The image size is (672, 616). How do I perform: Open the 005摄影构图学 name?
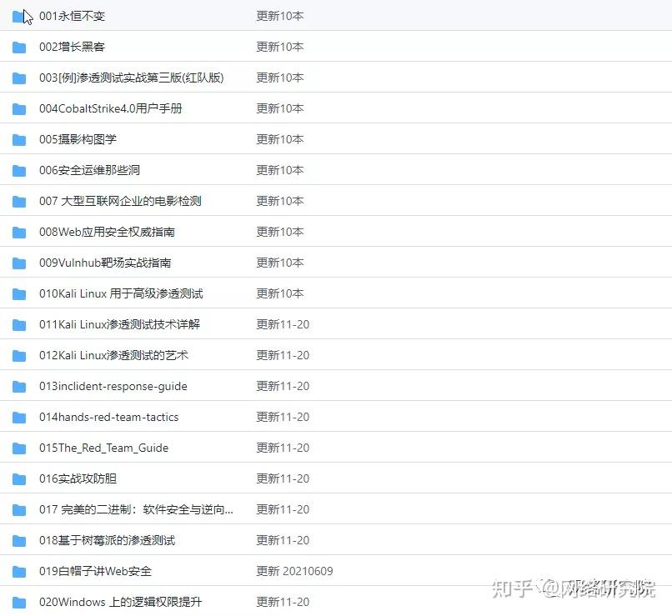pos(78,139)
